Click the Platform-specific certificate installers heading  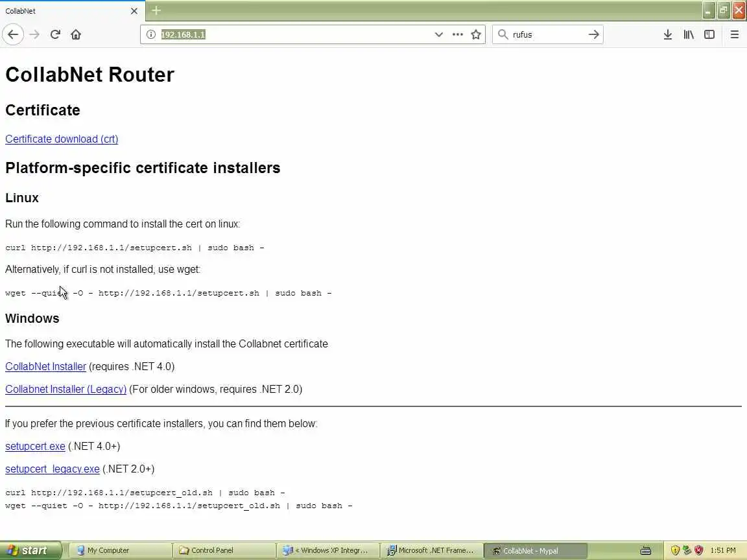point(143,168)
